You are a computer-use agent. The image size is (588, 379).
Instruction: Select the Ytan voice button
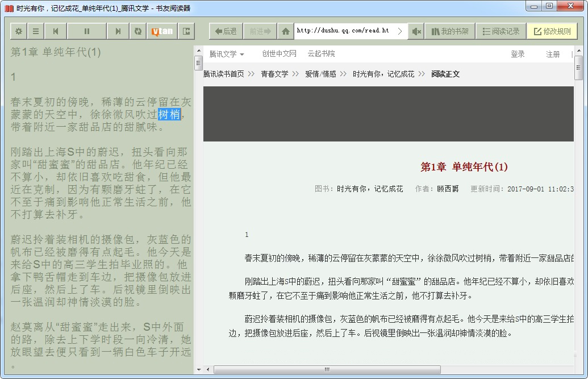162,31
